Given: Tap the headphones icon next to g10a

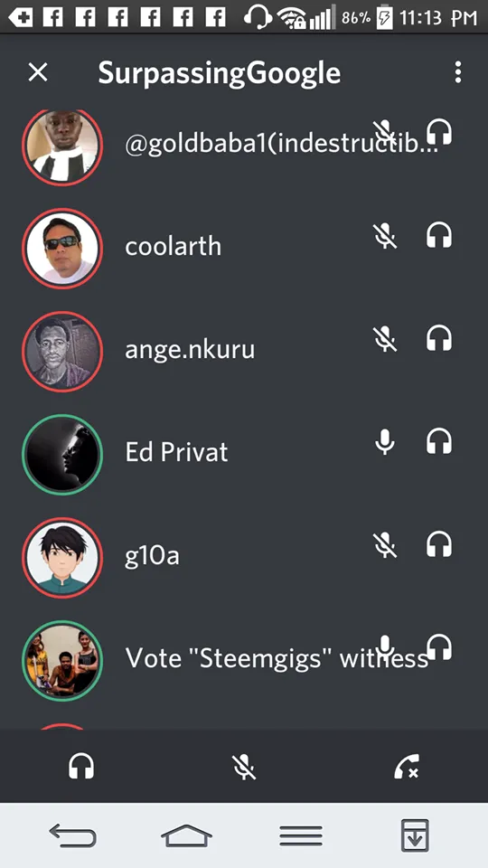Looking at the screenshot, I should [439, 544].
